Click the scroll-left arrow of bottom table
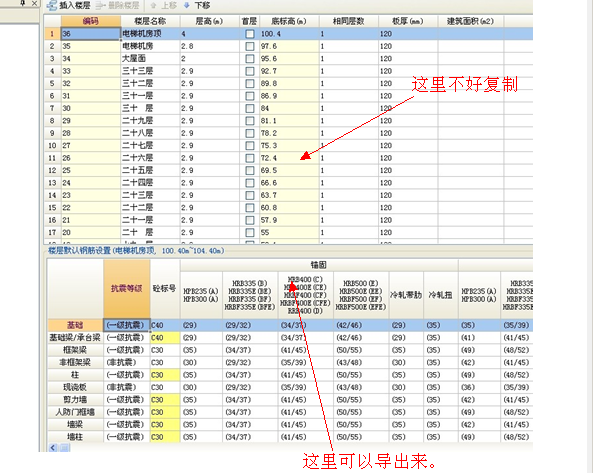The width and height of the screenshot is (602, 473). [x=53, y=448]
